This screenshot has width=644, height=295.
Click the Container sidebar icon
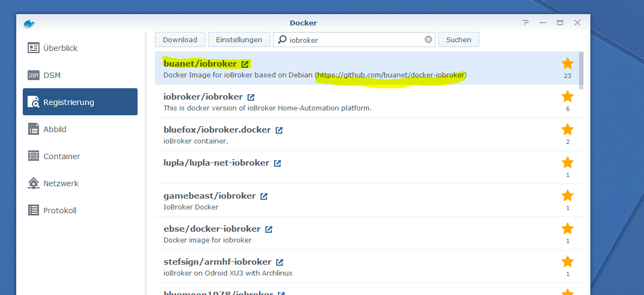pyautogui.click(x=33, y=156)
